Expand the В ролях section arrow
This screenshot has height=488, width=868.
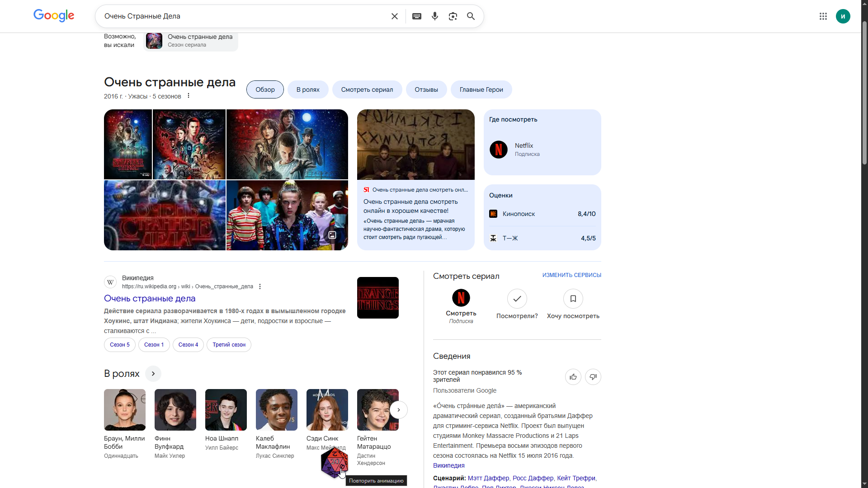pyautogui.click(x=153, y=374)
